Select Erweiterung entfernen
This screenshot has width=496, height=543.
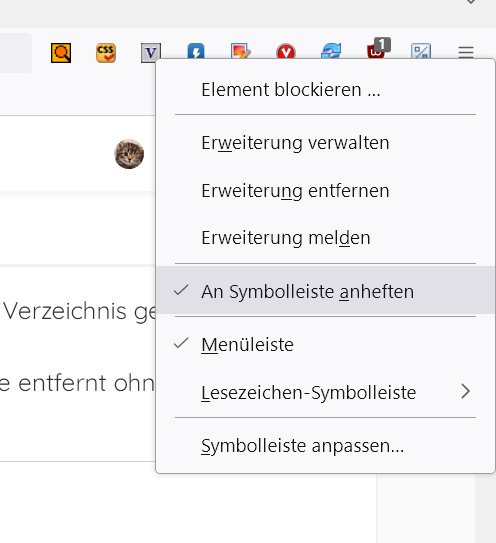325,190
